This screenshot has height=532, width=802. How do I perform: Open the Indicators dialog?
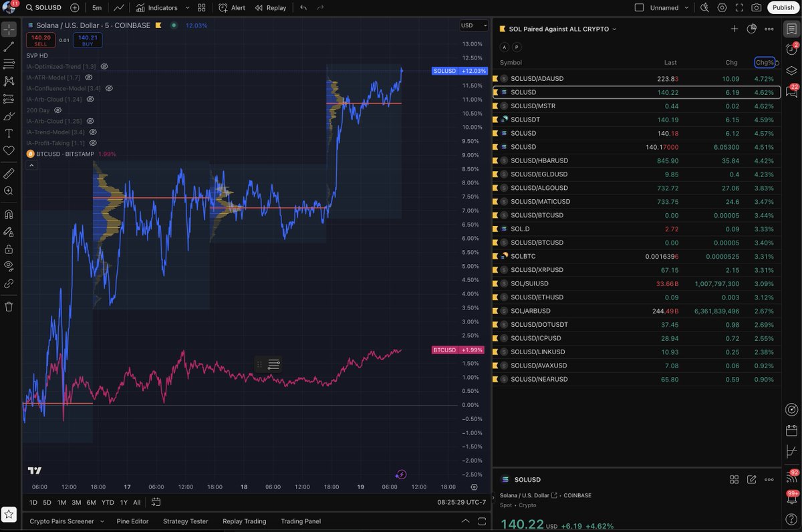[x=157, y=8]
